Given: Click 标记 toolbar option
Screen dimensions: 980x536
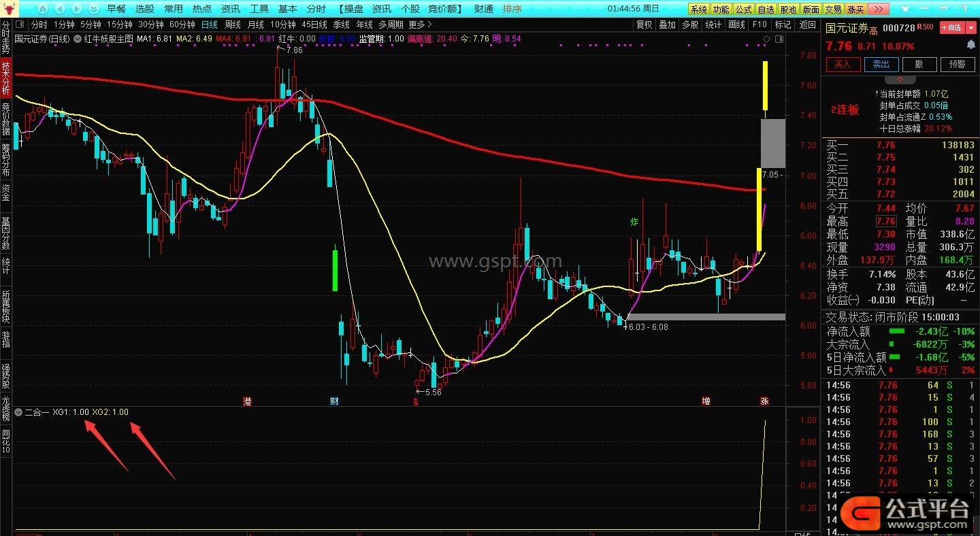Looking at the screenshot, I should (783, 24).
